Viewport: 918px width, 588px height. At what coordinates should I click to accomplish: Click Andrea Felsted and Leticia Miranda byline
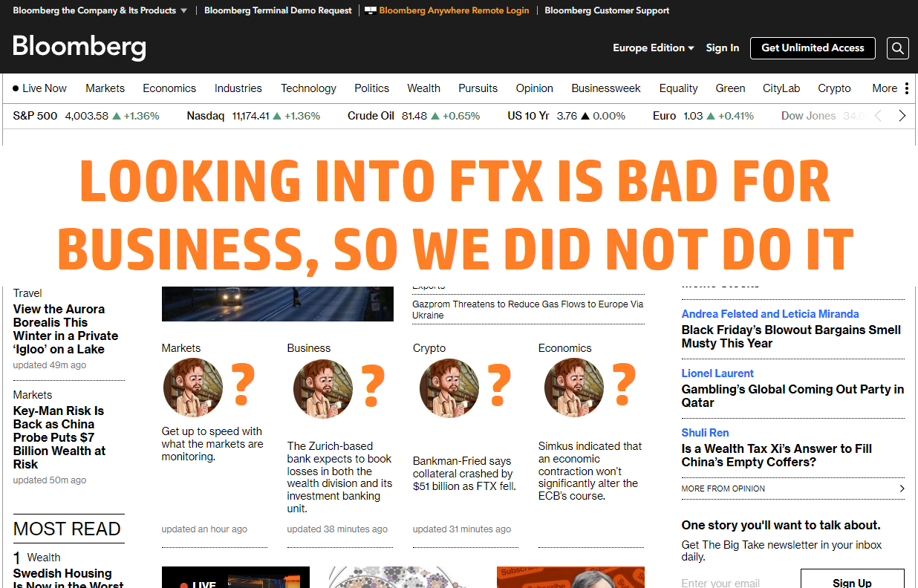pos(770,314)
